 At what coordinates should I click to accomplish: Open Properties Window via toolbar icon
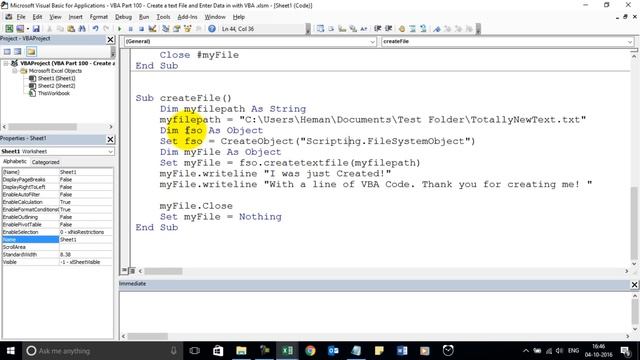(x=177, y=29)
